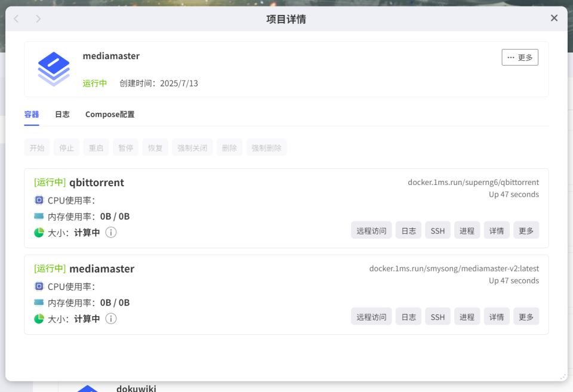
Task: Open SSH for mediamaster container
Action: [438, 317]
